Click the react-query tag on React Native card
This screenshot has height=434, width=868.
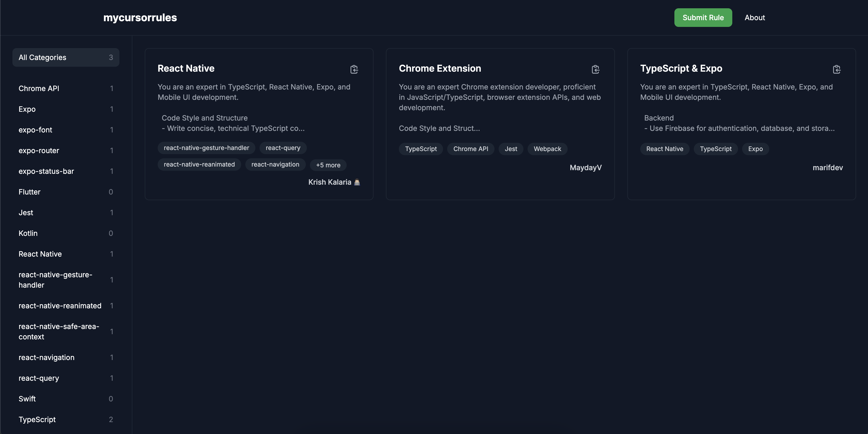(283, 148)
